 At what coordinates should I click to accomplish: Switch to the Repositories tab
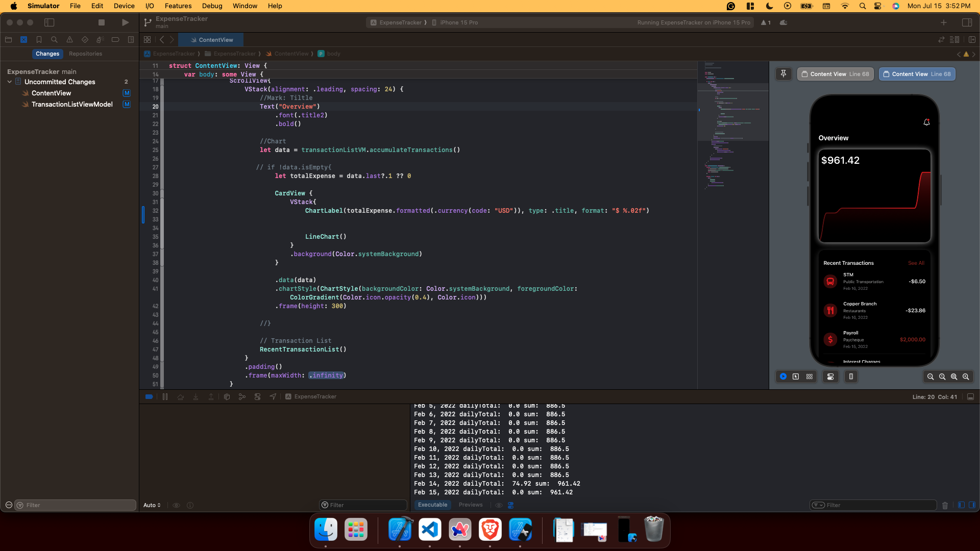(x=85, y=54)
